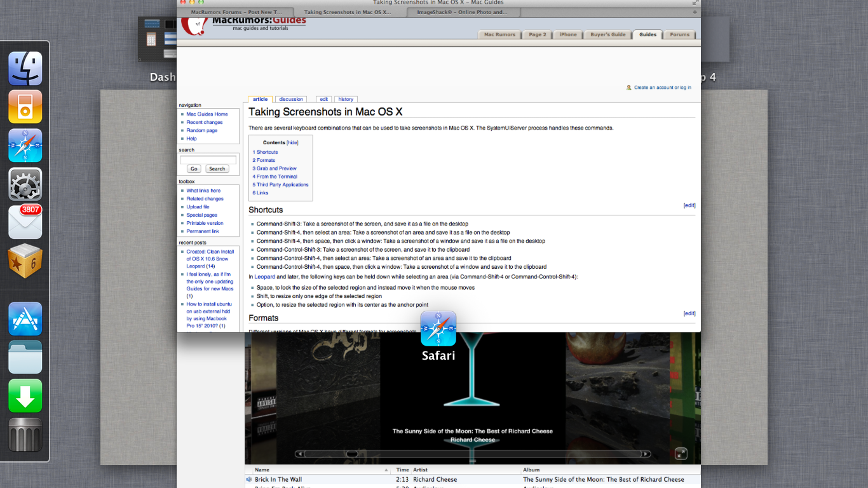Image resolution: width=868 pixels, height=488 pixels.
Task: Sort iTunes list by Album column
Action: [x=610, y=470]
